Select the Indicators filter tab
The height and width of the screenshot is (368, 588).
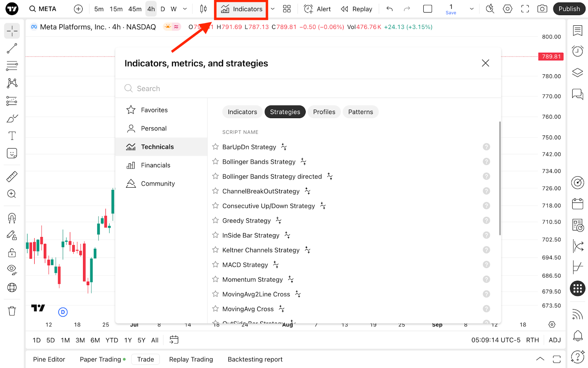click(x=243, y=112)
